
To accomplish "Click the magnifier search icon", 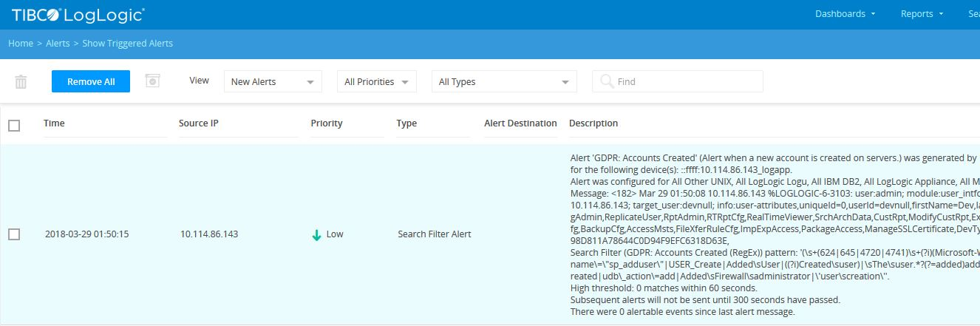I will pos(606,81).
